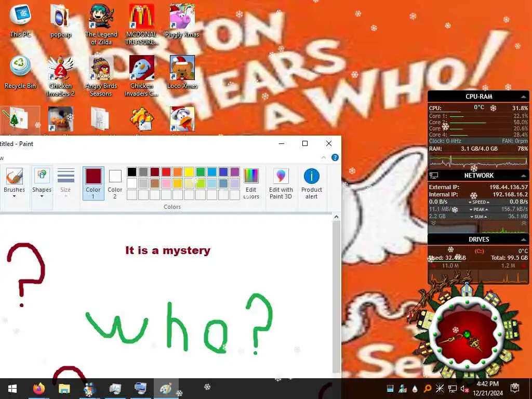Pick the red color swatch
532x399 pixels.
pyautogui.click(x=166, y=172)
